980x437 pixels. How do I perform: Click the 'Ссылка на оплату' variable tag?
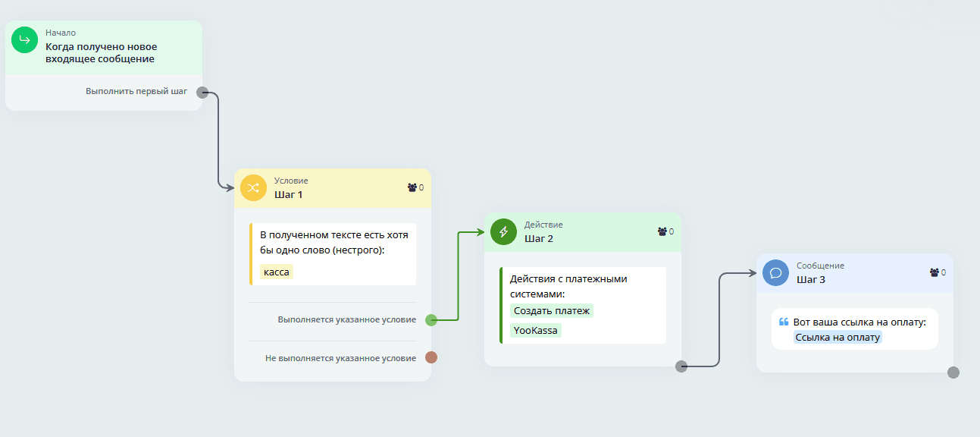[838, 337]
